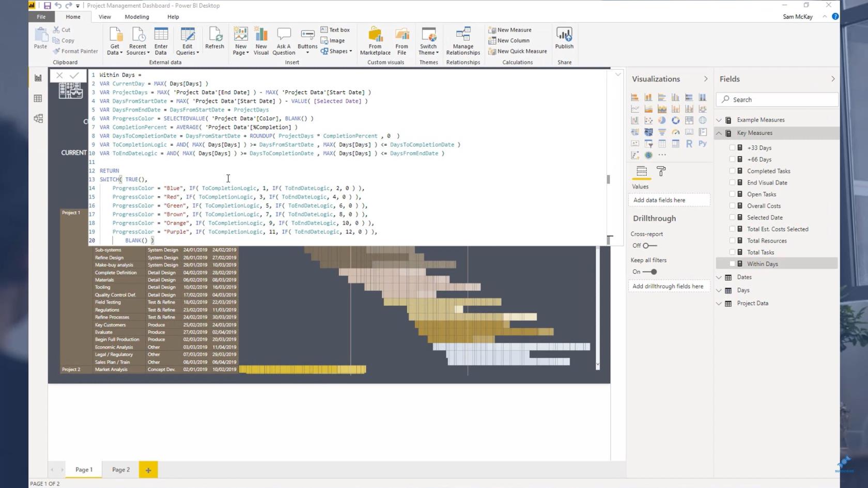This screenshot has height=488, width=868.
Task: Select the treemap visual
Action: [x=689, y=120]
